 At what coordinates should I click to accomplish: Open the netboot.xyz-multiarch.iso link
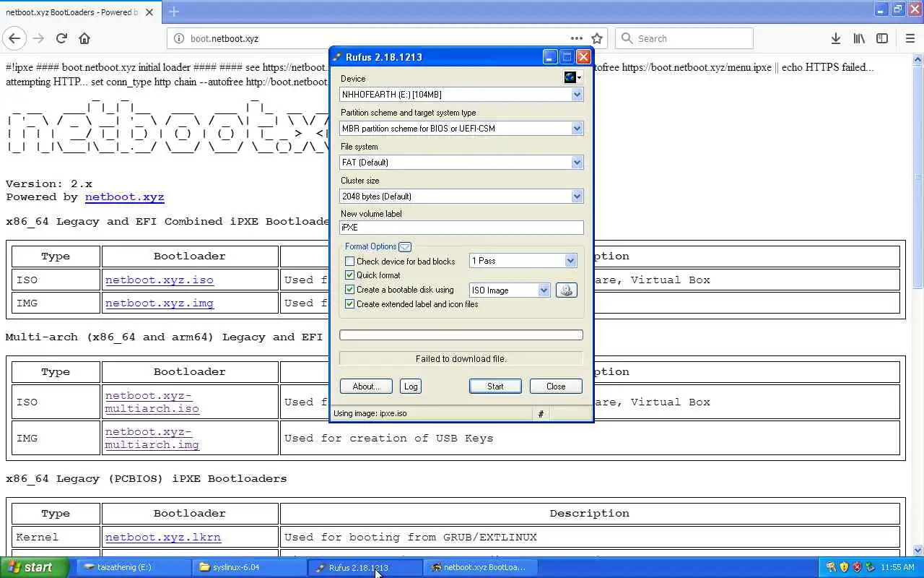[152, 402]
